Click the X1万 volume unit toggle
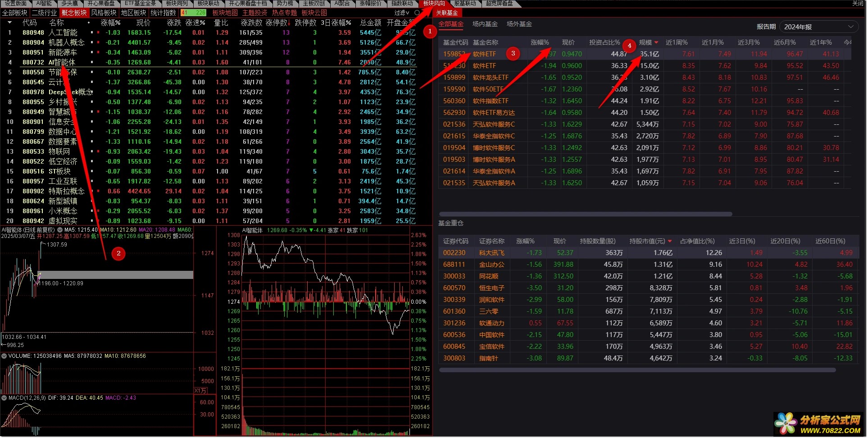This screenshot has height=438, width=868. point(200,390)
